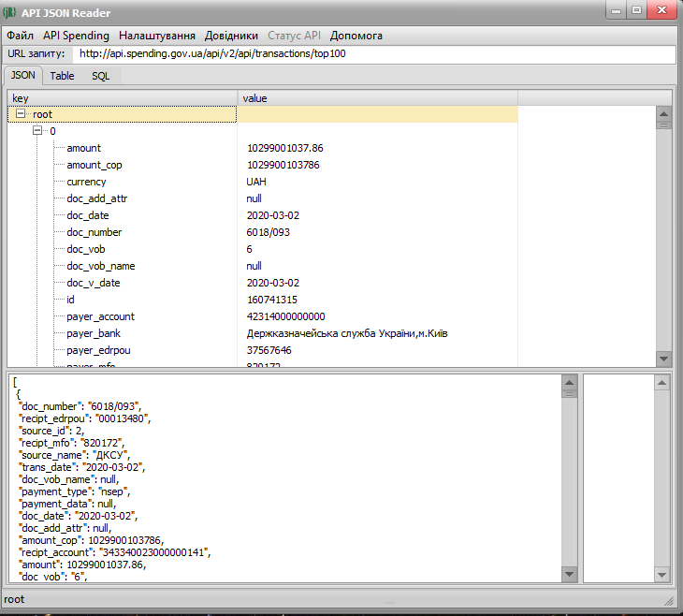Open the Довідники menu

tap(231, 36)
